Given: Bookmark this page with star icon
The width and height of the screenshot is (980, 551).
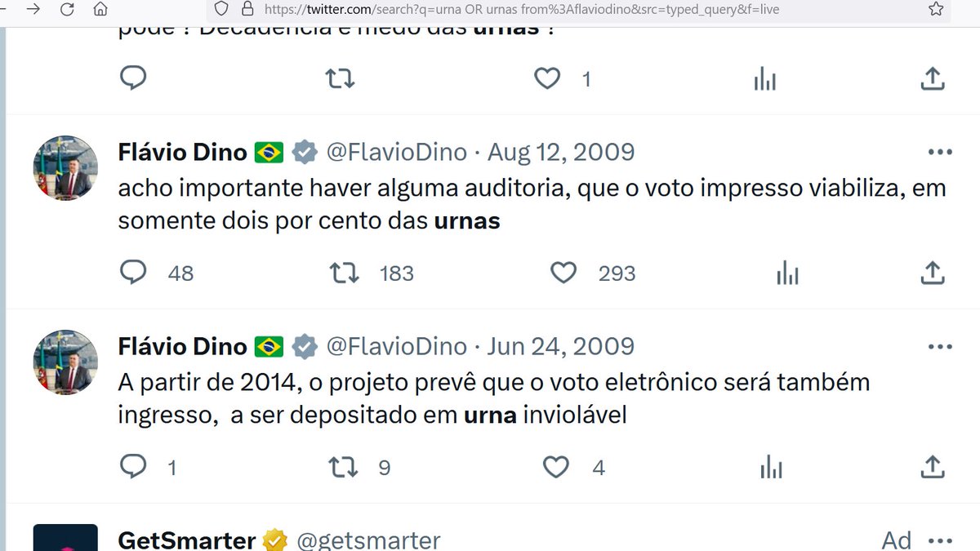Looking at the screenshot, I should 936,9.
